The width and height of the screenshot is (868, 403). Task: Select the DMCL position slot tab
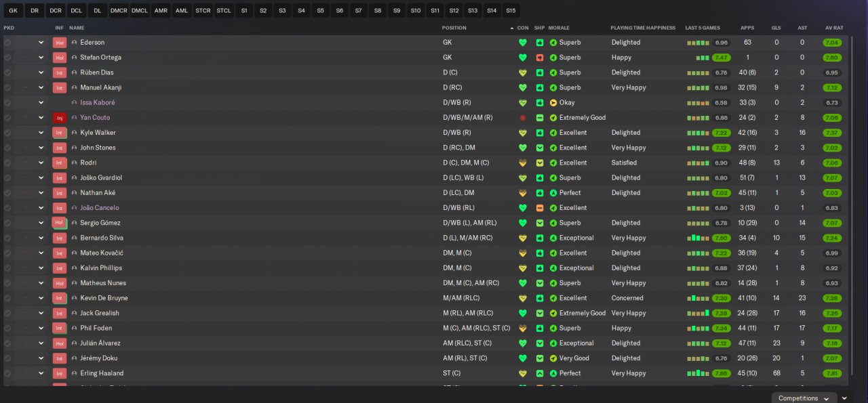pyautogui.click(x=140, y=11)
